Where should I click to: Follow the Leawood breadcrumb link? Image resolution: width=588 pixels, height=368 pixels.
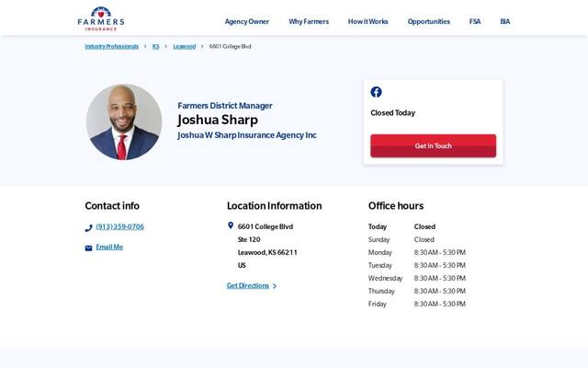tap(184, 47)
